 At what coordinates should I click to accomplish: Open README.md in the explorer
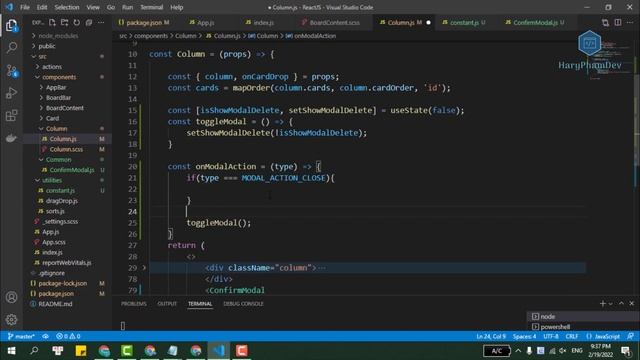(55, 304)
